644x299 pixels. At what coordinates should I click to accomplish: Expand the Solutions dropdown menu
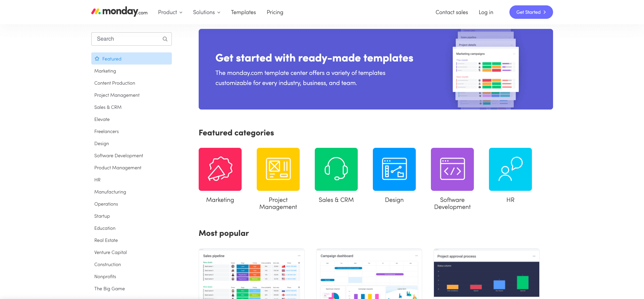coord(206,12)
